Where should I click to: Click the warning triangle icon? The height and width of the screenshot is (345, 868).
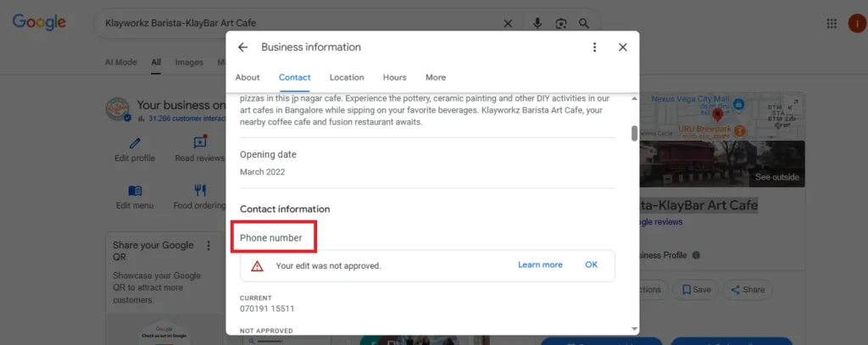coord(257,266)
